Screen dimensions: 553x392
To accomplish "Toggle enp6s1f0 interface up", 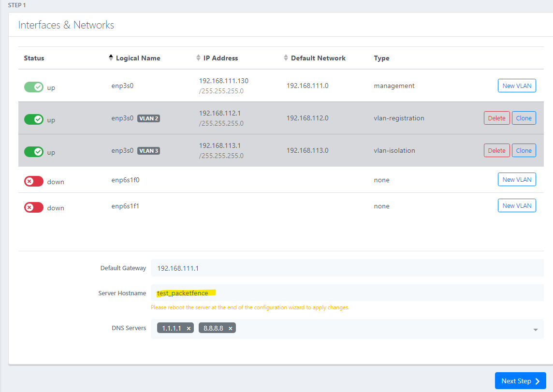I will [x=34, y=180].
